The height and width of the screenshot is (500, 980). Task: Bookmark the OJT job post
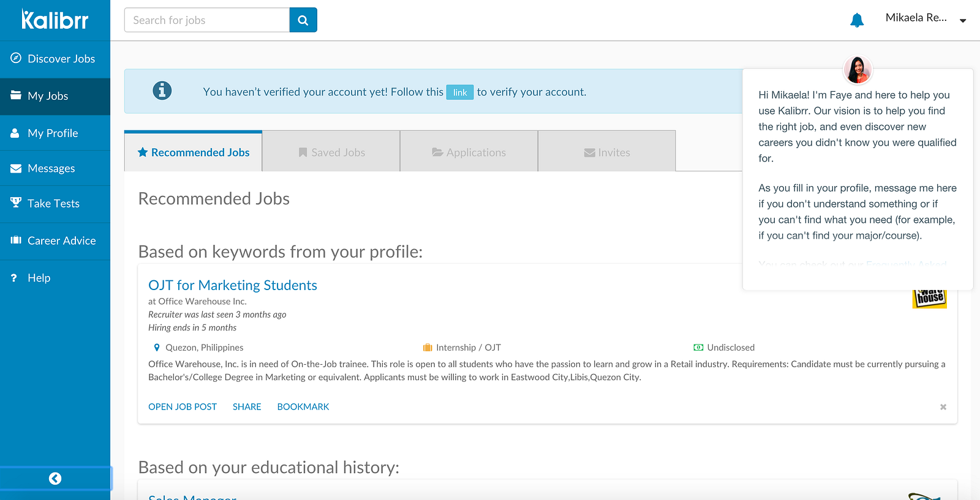[x=303, y=407]
